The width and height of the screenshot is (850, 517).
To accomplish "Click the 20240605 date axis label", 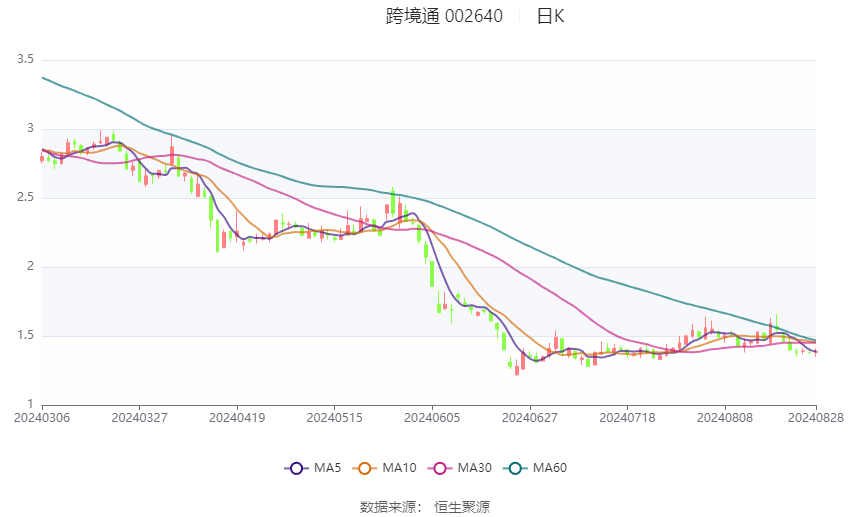I will [432, 418].
